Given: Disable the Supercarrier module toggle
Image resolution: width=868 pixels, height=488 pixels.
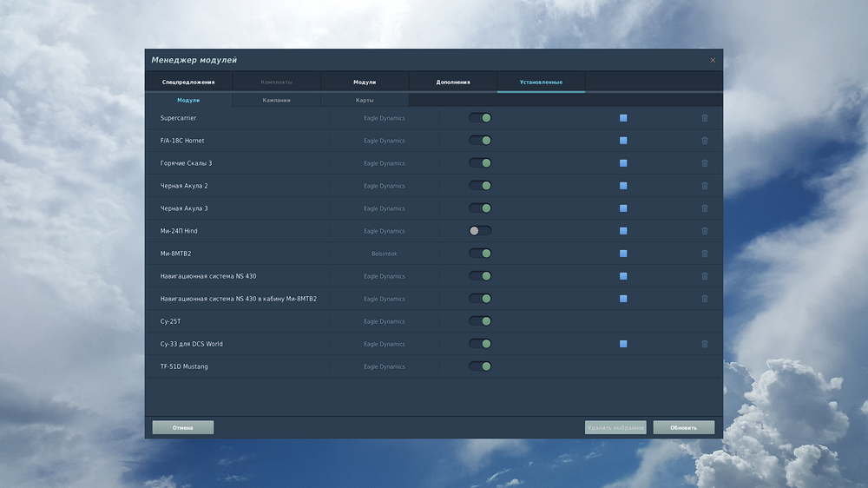Looking at the screenshot, I should pyautogui.click(x=480, y=118).
